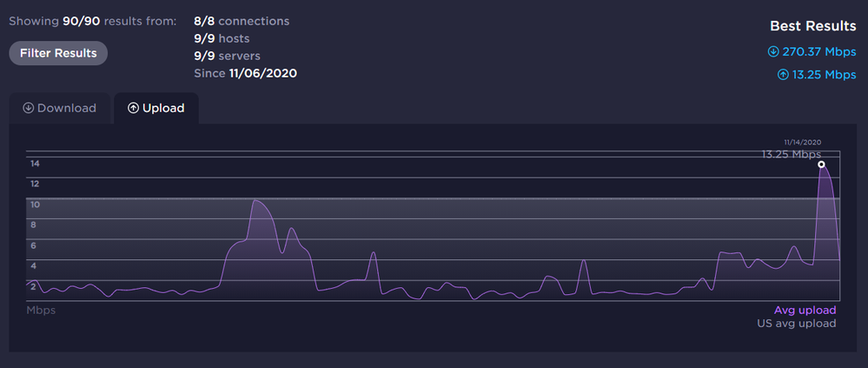This screenshot has height=368, width=868.
Task: Toggle the US avg upload legend entry
Action: (x=797, y=324)
